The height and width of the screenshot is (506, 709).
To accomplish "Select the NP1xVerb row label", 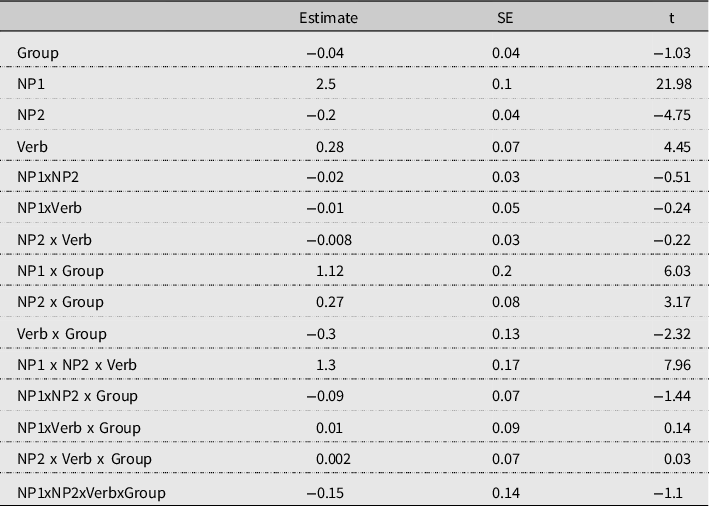I will pos(49,208).
